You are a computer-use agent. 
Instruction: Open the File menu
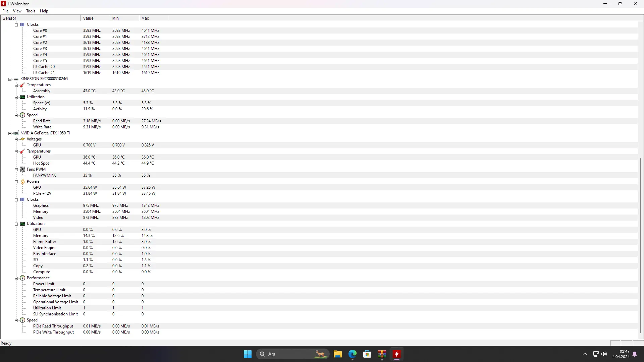(5, 11)
